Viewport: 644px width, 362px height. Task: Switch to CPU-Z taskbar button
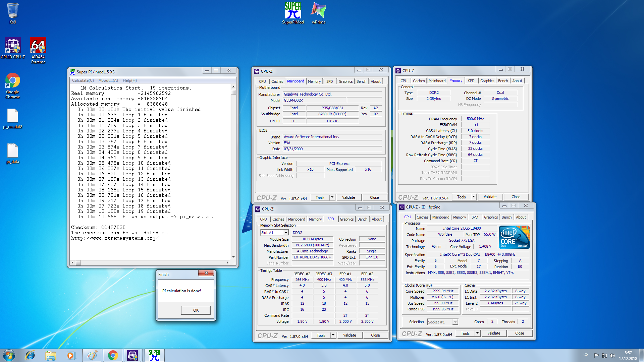(132, 355)
